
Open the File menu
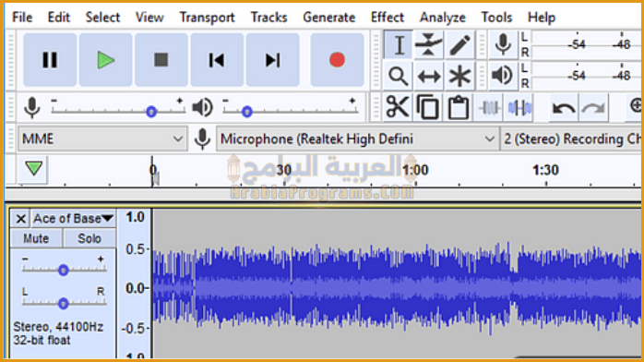[22, 18]
